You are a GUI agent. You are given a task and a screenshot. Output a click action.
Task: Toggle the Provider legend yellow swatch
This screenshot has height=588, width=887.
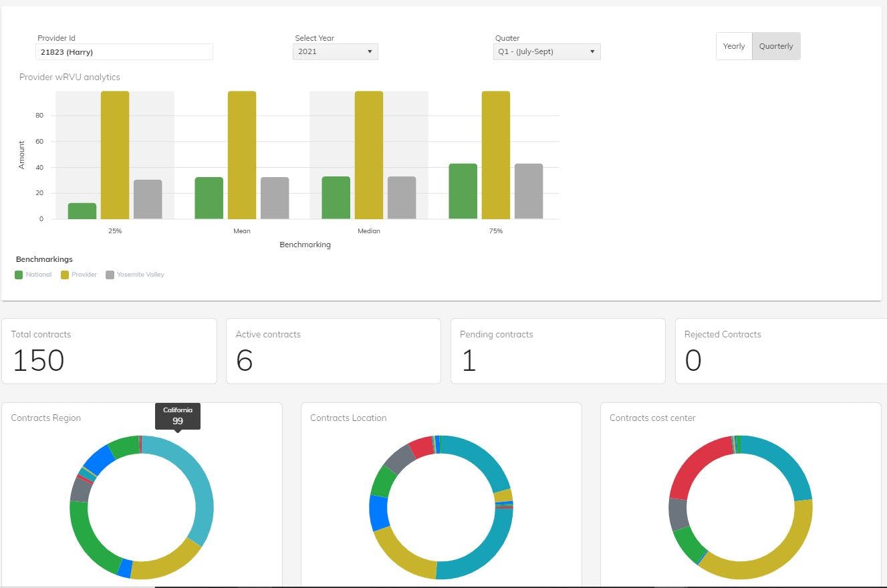65,275
